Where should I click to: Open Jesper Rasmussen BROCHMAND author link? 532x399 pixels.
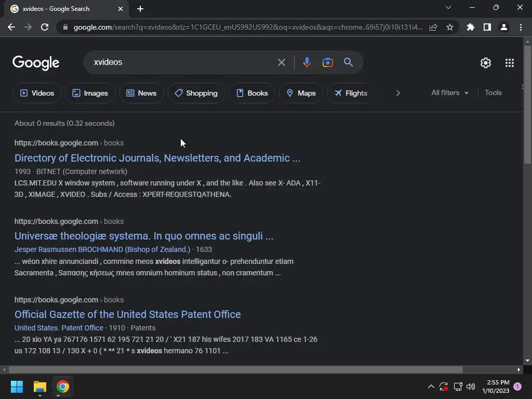coord(102,249)
